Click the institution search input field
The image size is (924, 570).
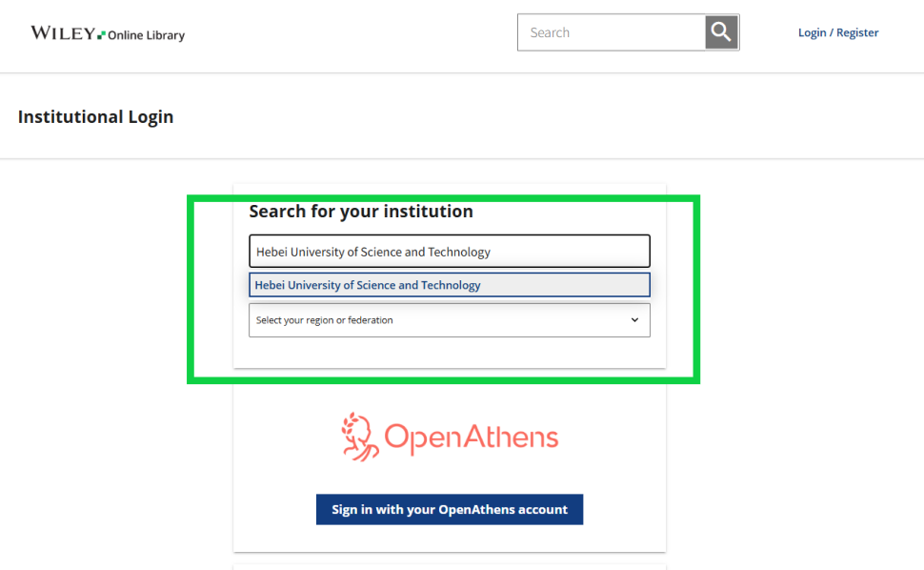click(450, 251)
